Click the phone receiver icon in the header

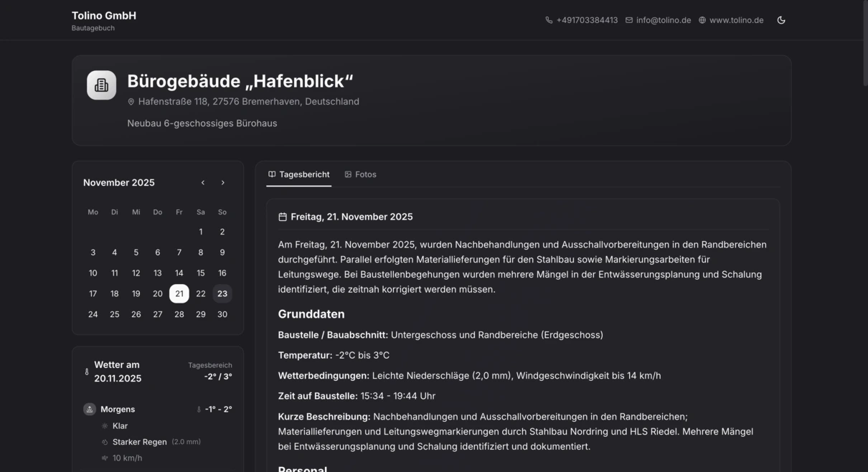[x=549, y=20]
